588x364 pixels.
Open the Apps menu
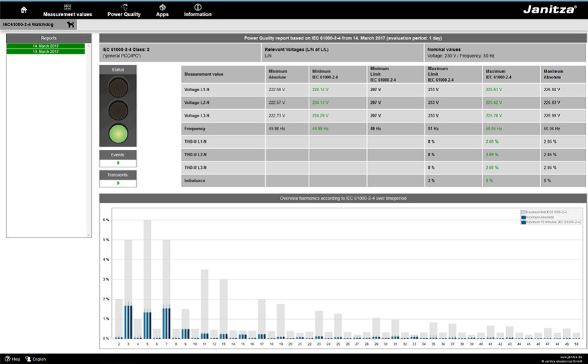point(162,11)
